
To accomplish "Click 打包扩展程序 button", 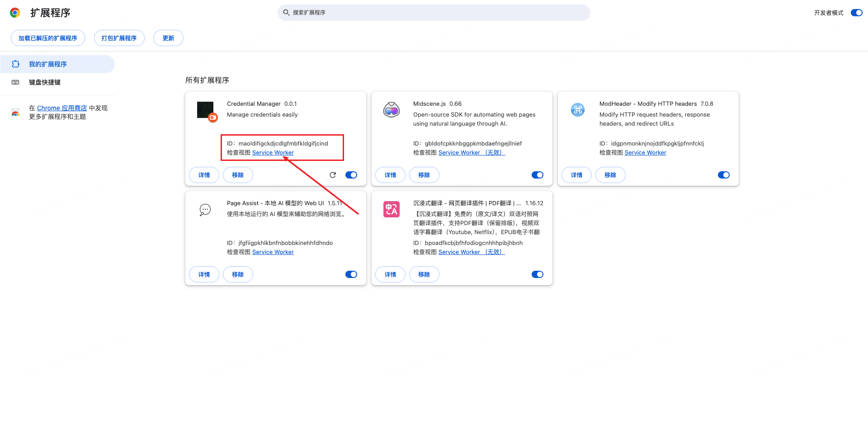I will pyautogui.click(x=119, y=38).
